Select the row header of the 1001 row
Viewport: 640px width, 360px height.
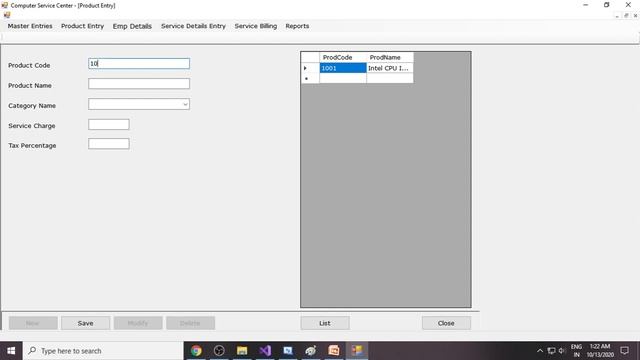[x=310, y=68]
